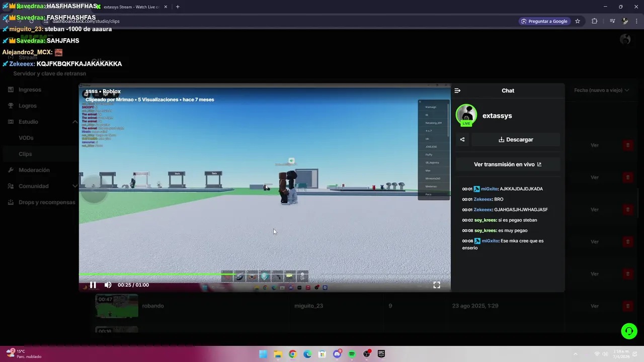This screenshot has height=362, width=644.
Task: Open the Clips sidebar item
Action: point(25,154)
